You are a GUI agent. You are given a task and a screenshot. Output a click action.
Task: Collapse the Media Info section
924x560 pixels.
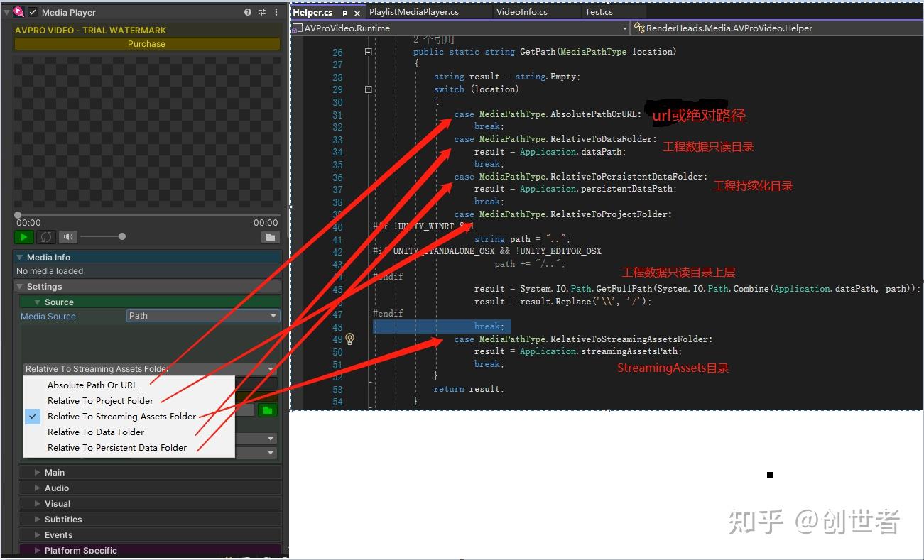(x=20, y=257)
